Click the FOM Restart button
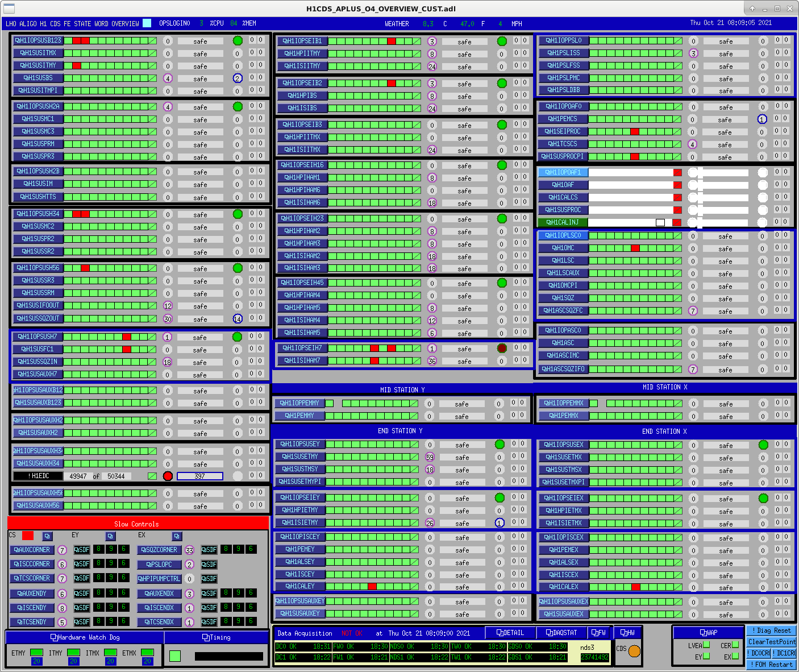 coord(772,664)
